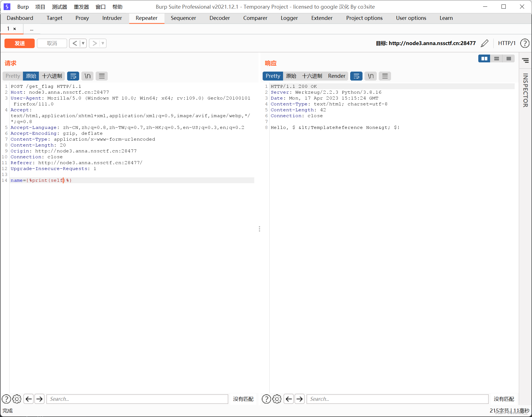Click the question mark icon below response panel
This screenshot has height=417, width=532.
[x=266, y=399]
